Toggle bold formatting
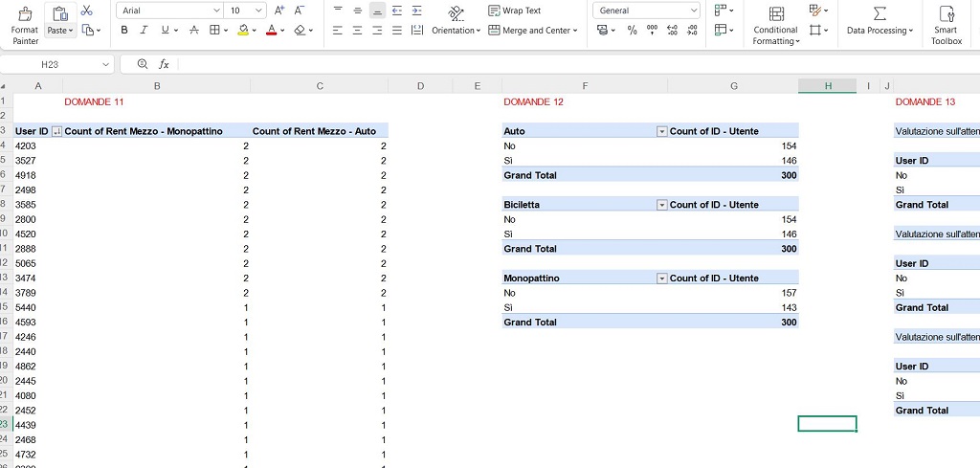This screenshot has height=468, width=980. click(124, 30)
